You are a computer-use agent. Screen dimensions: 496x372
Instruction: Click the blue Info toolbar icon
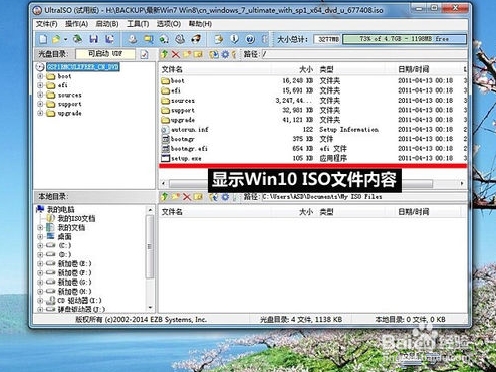coord(235,39)
